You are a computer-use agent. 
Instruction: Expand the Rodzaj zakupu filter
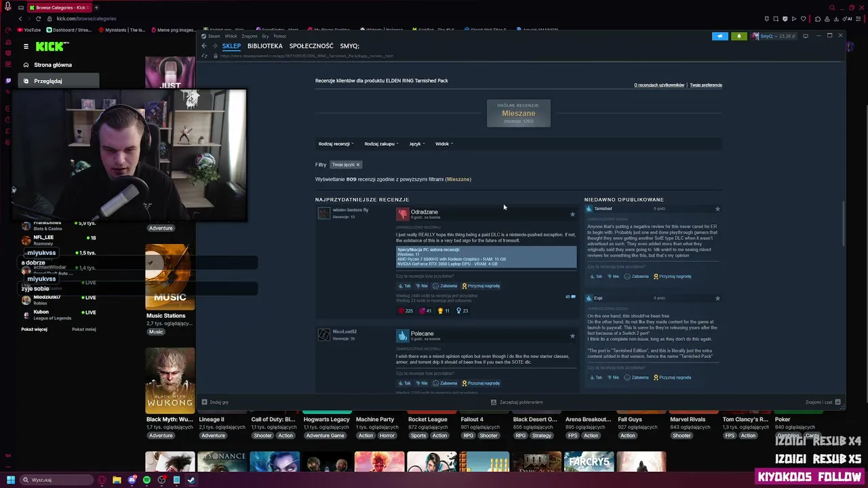click(382, 144)
